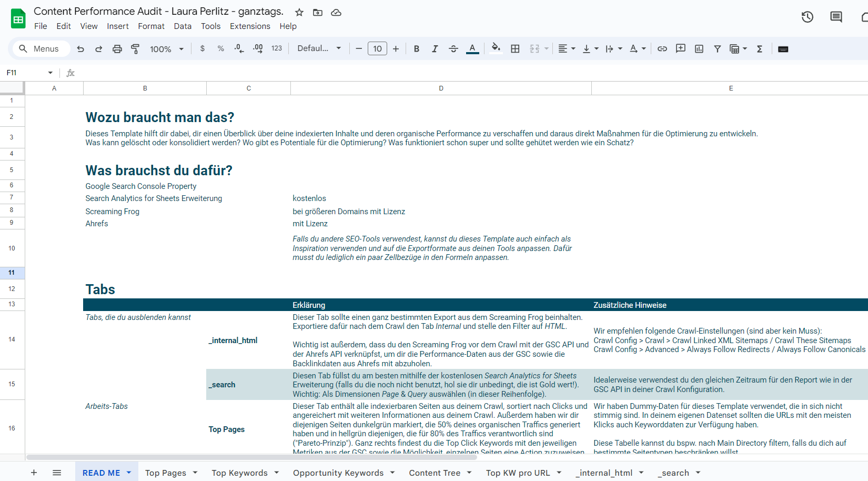The image size is (868, 481).
Task: Switch to the Top Pages sheet tab
Action: click(166, 473)
